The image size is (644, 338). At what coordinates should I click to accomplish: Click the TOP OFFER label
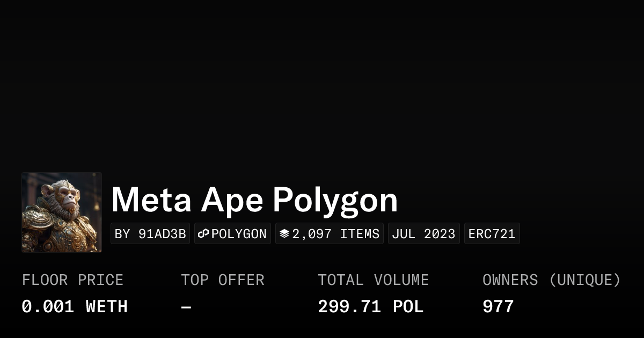[x=222, y=280]
